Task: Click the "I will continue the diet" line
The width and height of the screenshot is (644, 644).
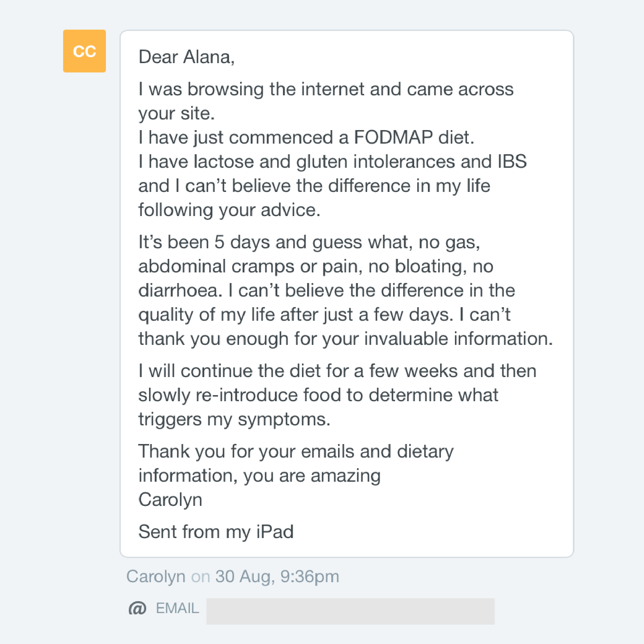Action: (337, 371)
